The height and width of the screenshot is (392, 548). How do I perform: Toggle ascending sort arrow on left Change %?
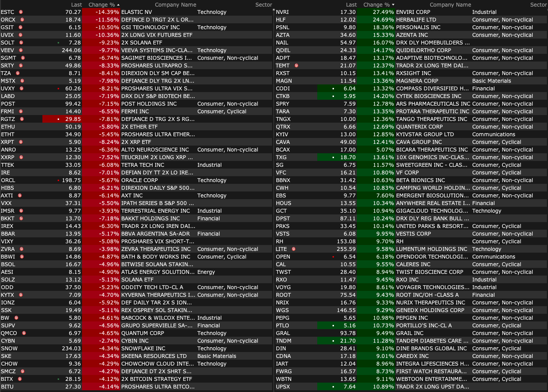pyautogui.click(x=118, y=5)
